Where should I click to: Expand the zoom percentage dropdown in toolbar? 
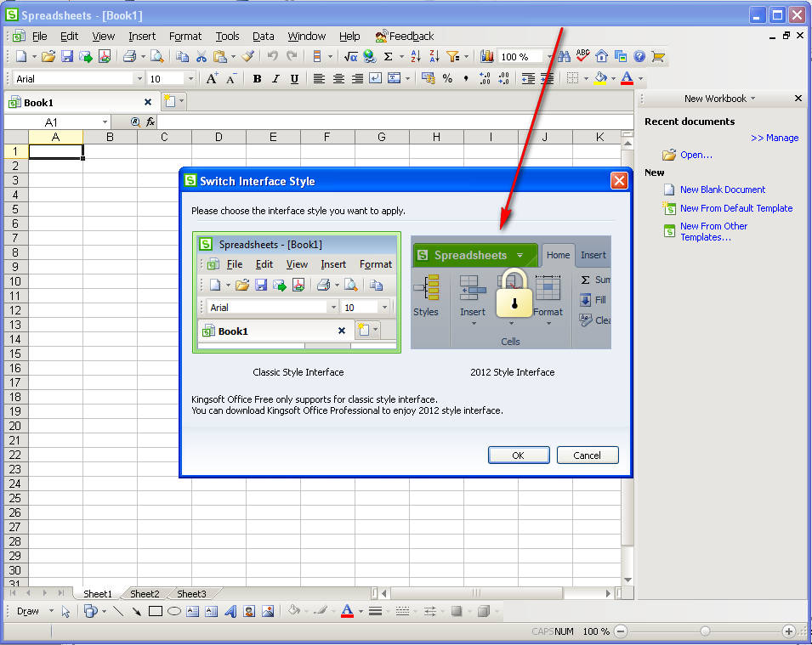[x=550, y=57]
